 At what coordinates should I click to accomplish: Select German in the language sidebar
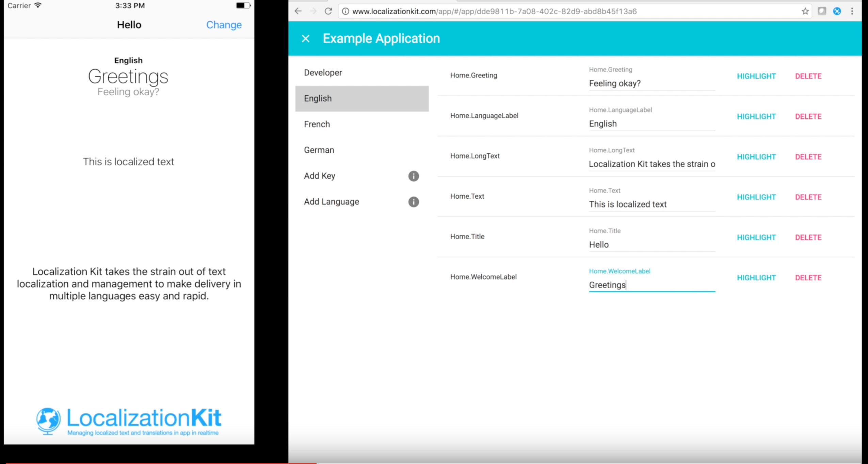[x=319, y=150]
